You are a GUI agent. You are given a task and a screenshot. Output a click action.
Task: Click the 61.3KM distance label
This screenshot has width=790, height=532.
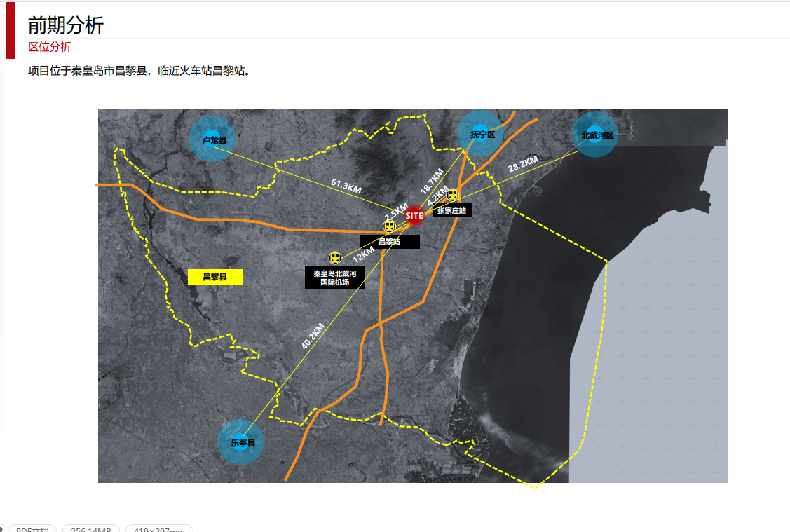(346, 186)
